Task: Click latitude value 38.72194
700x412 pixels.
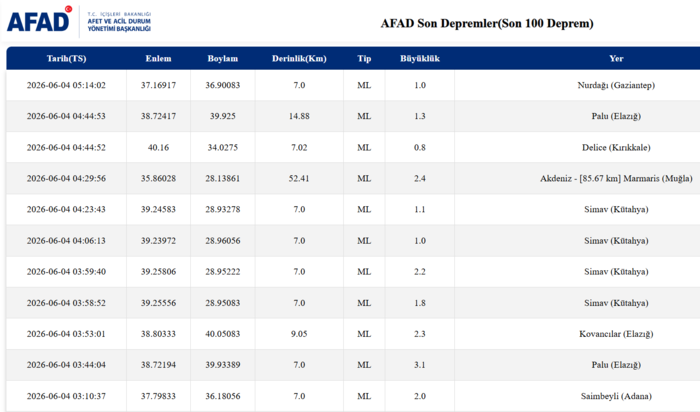Action: click(x=158, y=365)
